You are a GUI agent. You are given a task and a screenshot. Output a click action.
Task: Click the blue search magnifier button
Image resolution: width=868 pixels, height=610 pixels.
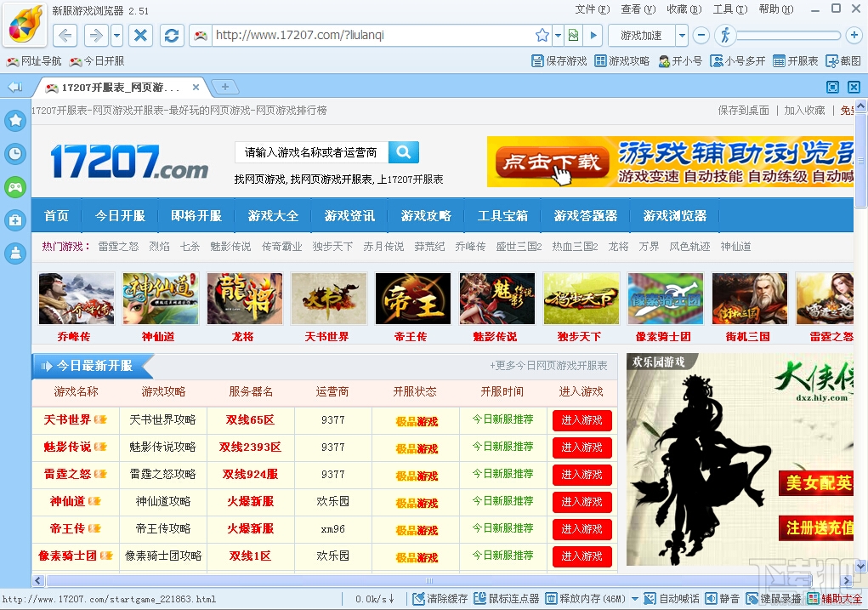coord(404,152)
